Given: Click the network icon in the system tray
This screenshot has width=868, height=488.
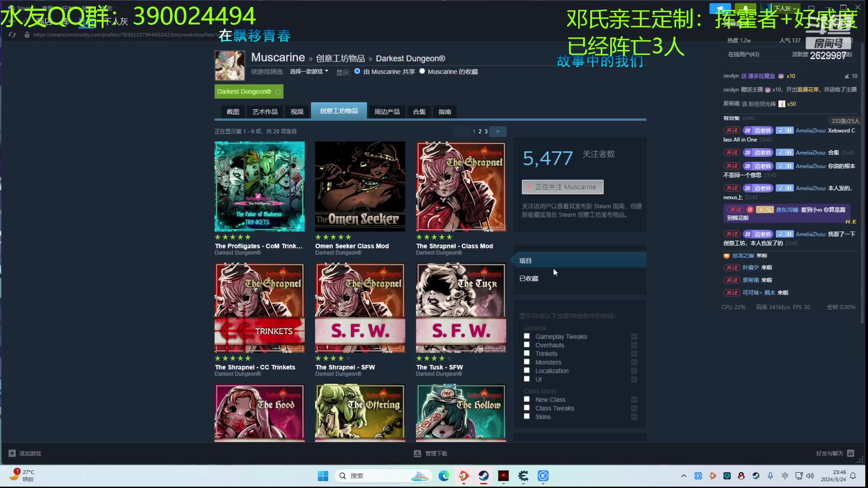Looking at the screenshot, I should click(x=799, y=476).
